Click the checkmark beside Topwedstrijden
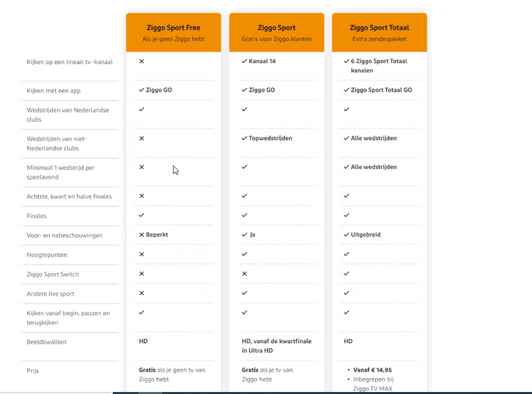Viewport: 532px width, 394px height. coord(244,138)
